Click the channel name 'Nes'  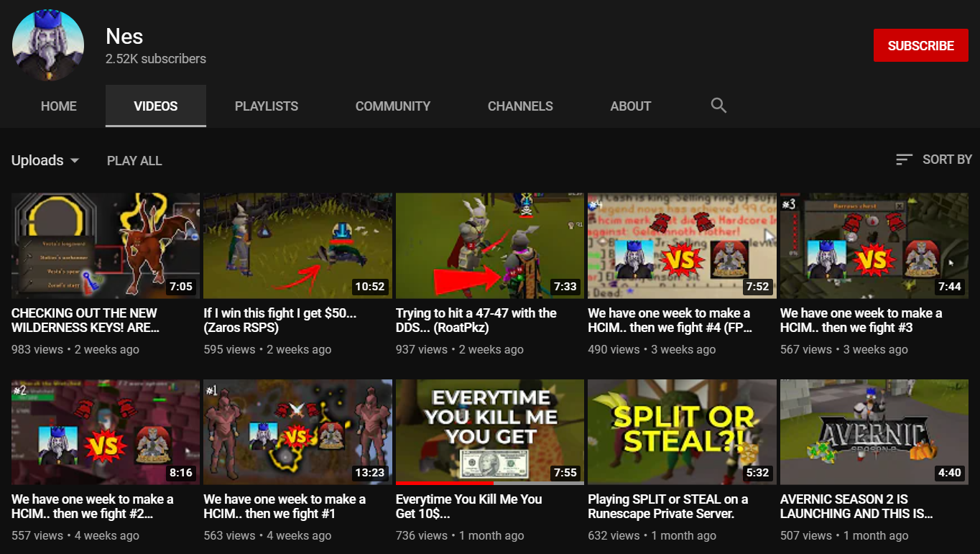(124, 36)
